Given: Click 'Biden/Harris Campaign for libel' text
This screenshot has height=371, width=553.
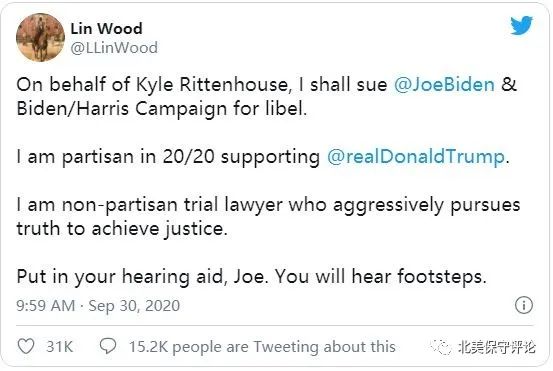Looking at the screenshot, I should (162, 109).
